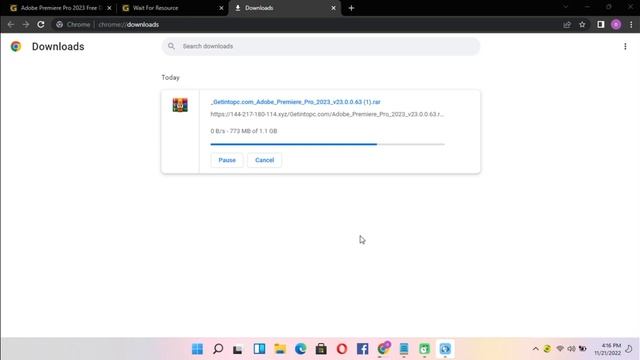This screenshot has height=360, width=640.
Task: Close the Wait For Resource tab
Action: coord(222,8)
